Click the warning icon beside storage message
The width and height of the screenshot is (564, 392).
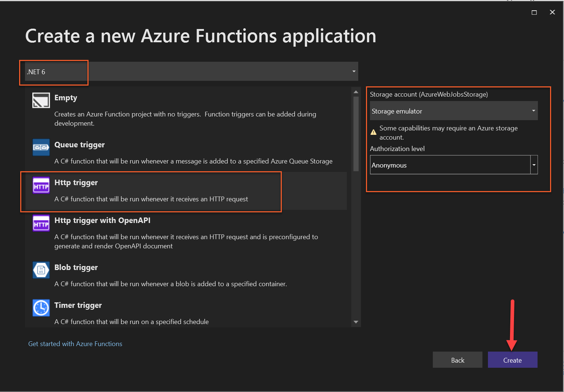point(373,132)
